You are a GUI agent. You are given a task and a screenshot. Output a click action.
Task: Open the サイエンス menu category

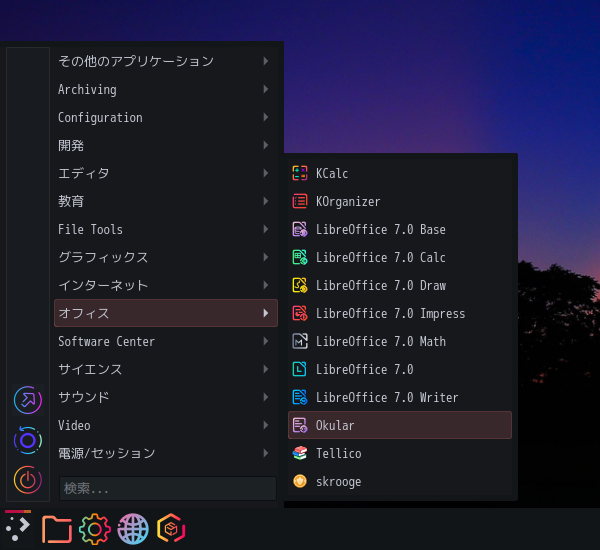pos(166,369)
